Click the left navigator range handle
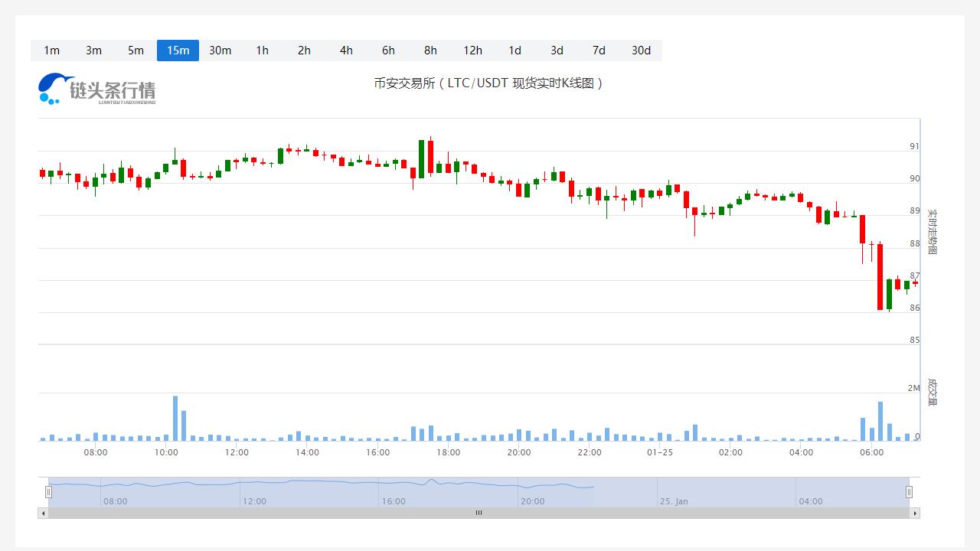 pyautogui.click(x=48, y=492)
